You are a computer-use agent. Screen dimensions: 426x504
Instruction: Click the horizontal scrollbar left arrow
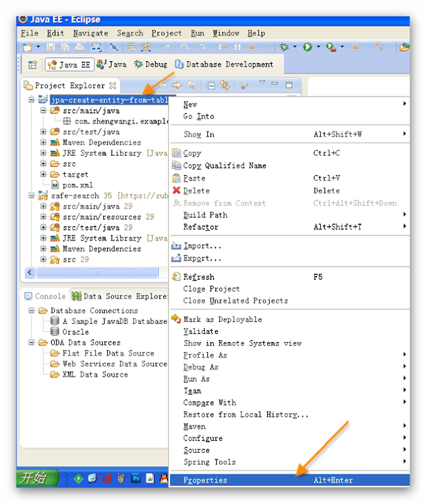click(30, 272)
